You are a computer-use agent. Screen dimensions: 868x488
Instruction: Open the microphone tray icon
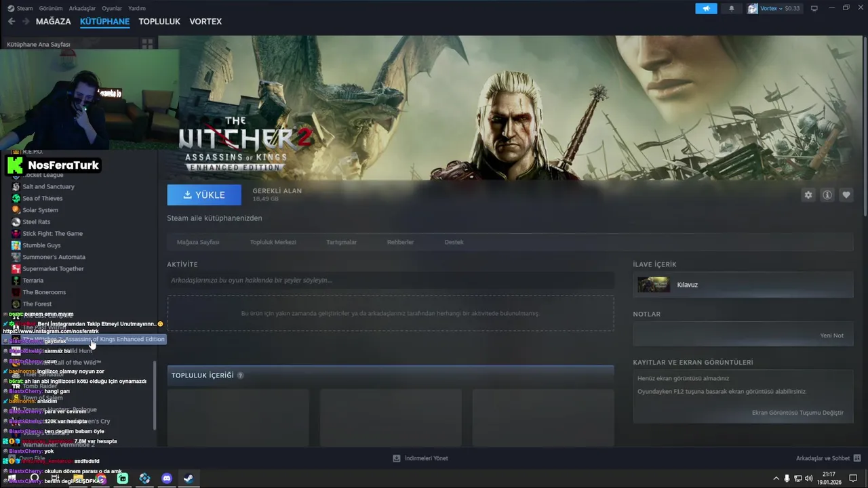(x=787, y=479)
